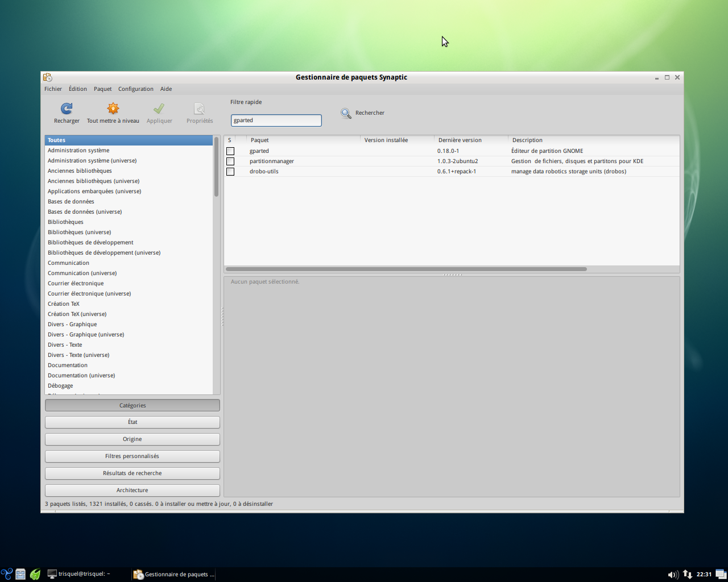Select Applications embarquées (universe) category
The image size is (728, 582).
coord(129,192)
